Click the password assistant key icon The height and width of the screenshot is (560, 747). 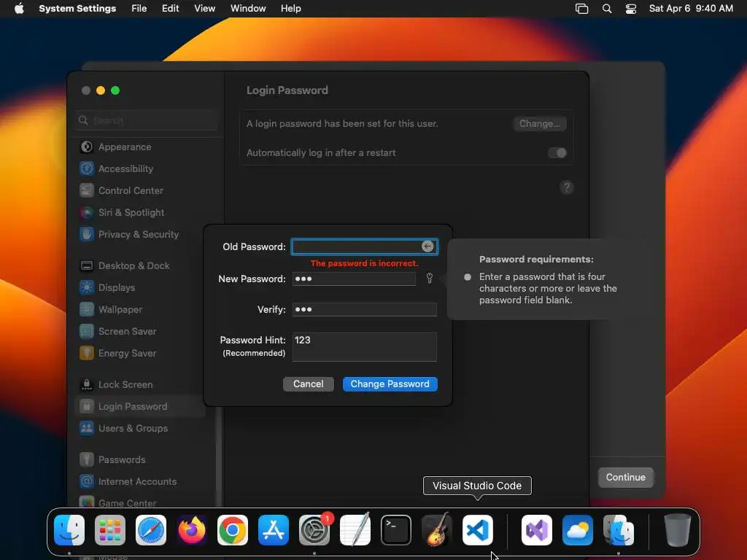(x=429, y=279)
